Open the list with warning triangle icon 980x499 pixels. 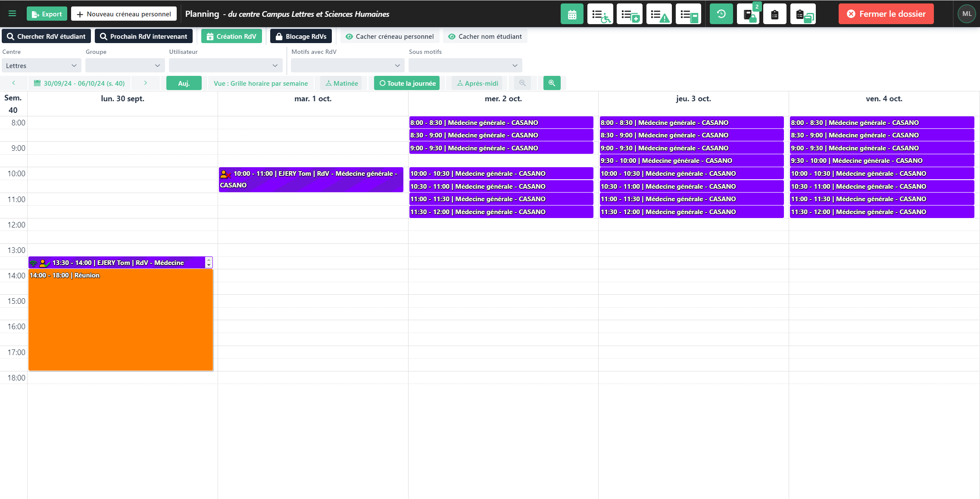659,14
